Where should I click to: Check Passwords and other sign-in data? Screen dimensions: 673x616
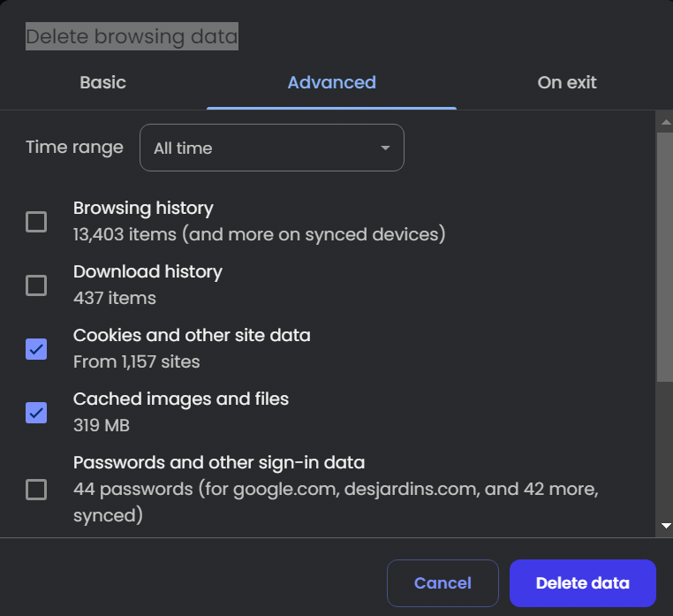click(x=36, y=490)
